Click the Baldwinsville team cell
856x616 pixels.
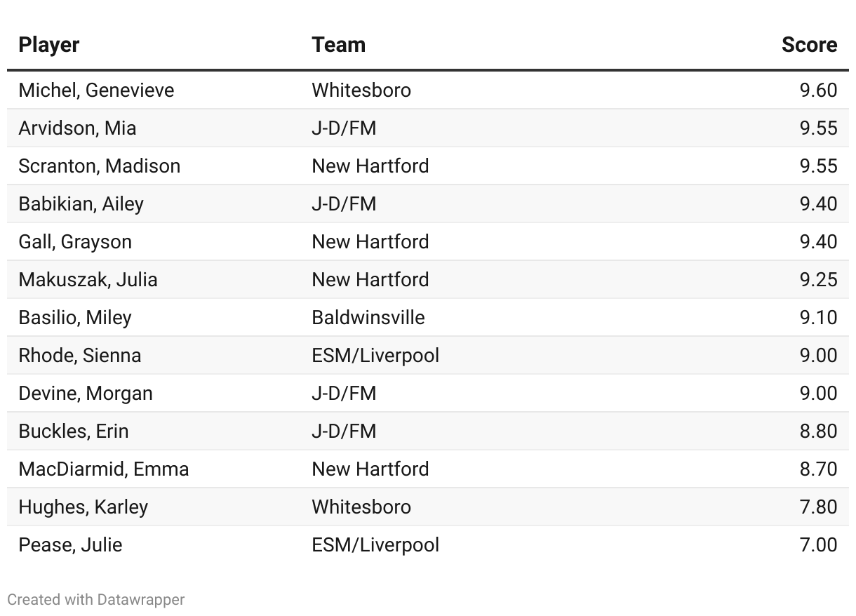(368, 318)
